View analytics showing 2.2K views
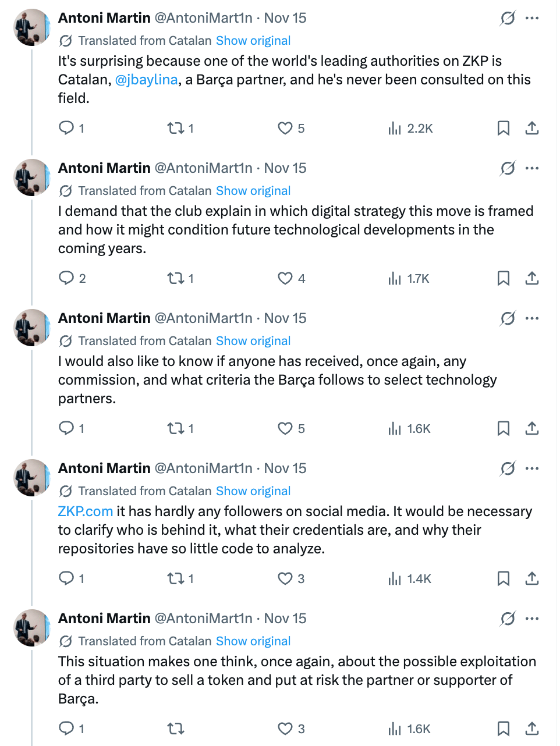Image resolution: width=560 pixels, height=746 pixels. tap(411, 128)
